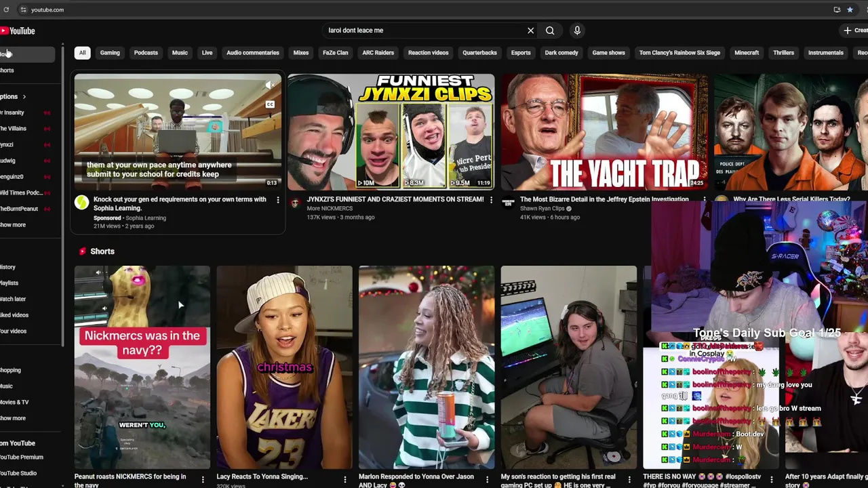Open the More NICKMERCS channel avatar
Image resolution: width=868 pixels, height=488 pixels.
tap(295, 202)
